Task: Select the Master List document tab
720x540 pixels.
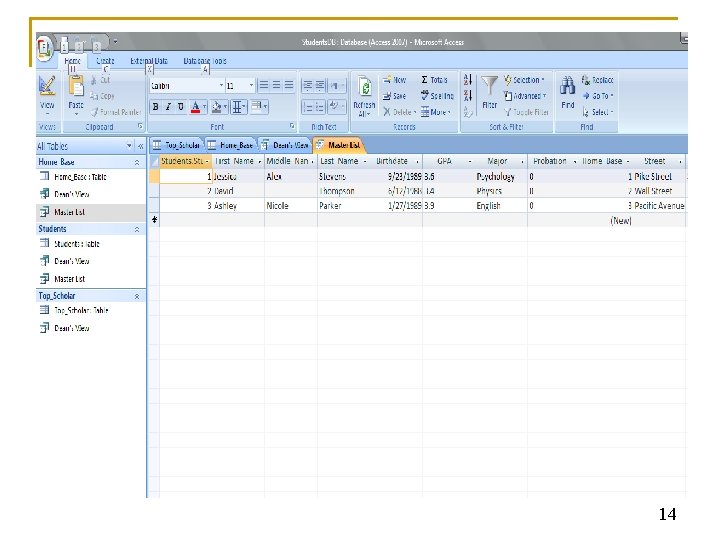Action: coord(338,145)
